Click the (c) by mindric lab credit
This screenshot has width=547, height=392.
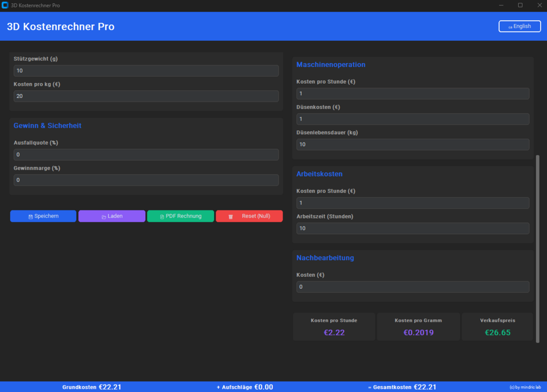(525, 387)
